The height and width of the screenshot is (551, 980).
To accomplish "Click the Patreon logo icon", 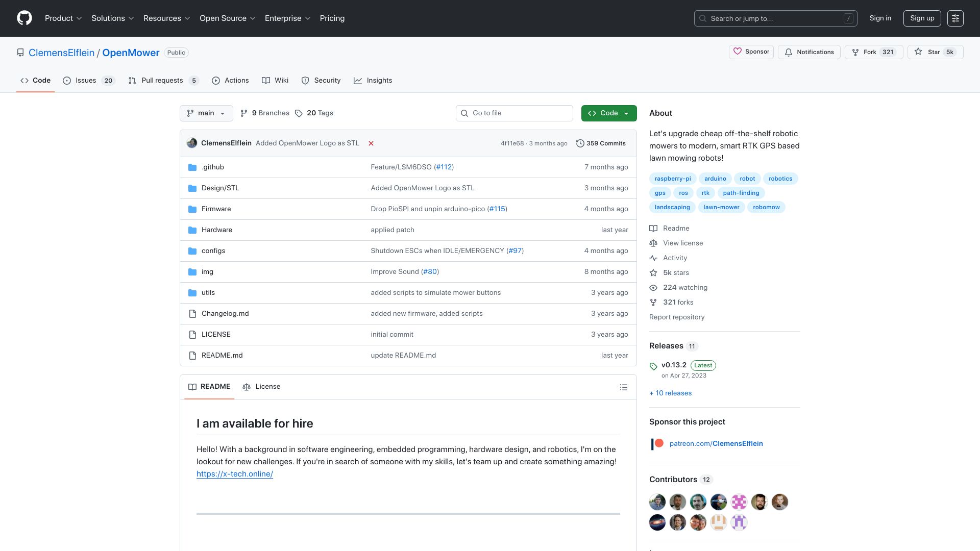I will click(x=657, y=444).
